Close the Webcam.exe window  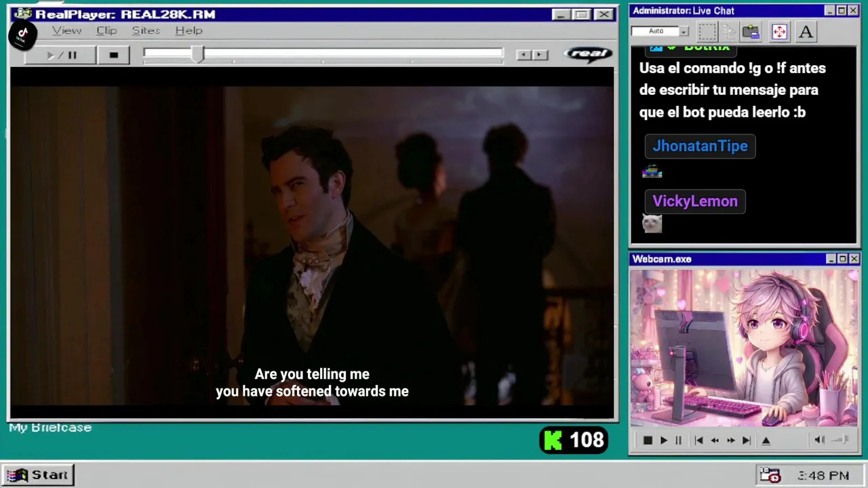coord(854,259)
